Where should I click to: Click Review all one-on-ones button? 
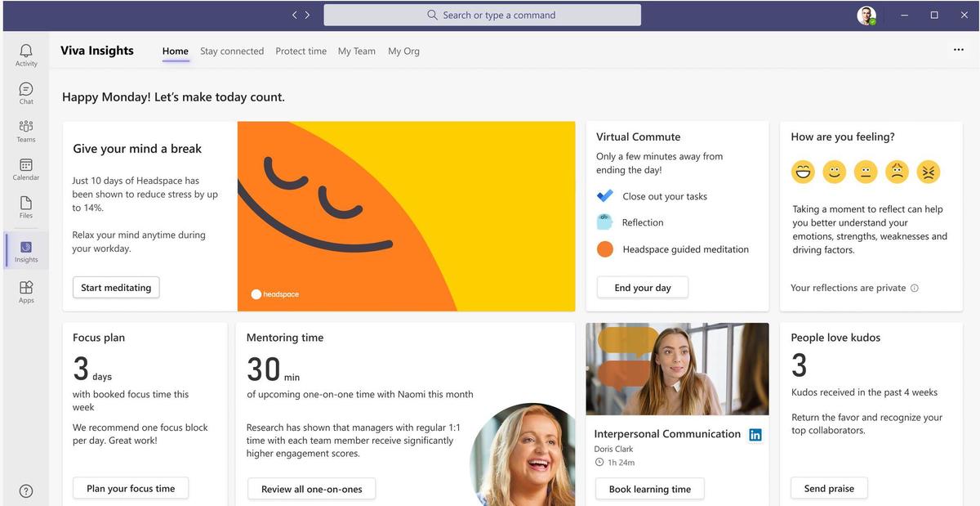click(x=312, y=489)
